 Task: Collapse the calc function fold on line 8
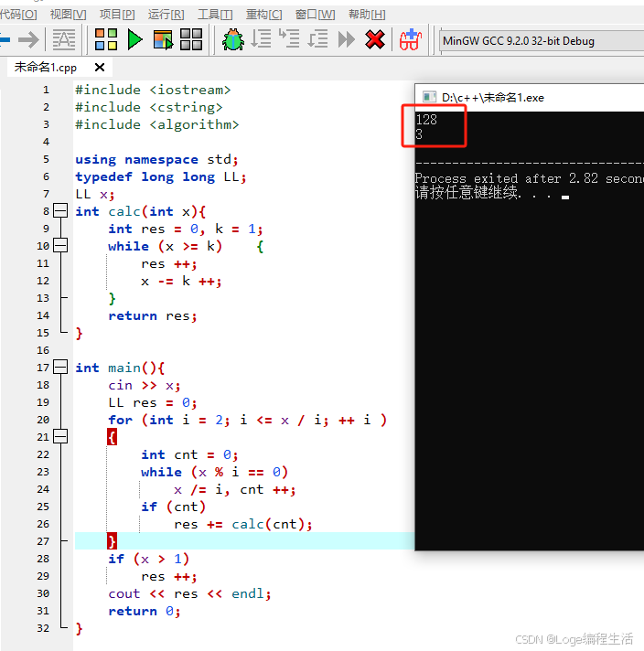60,210
